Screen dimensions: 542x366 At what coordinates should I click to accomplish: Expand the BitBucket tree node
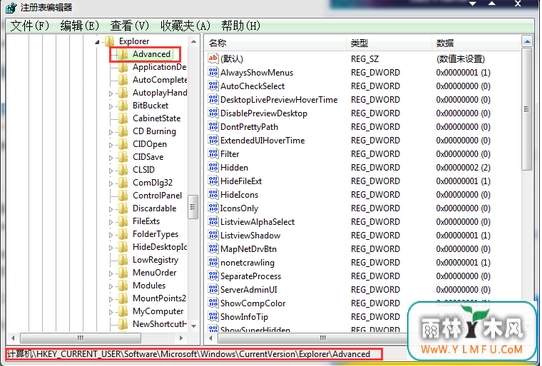coord(111,106)
